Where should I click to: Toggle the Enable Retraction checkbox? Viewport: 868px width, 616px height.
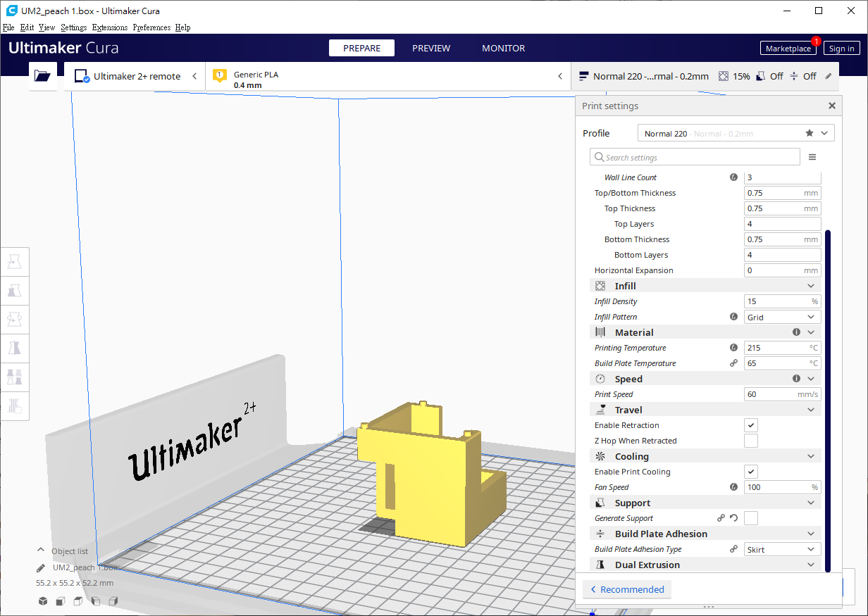[751, 425]
